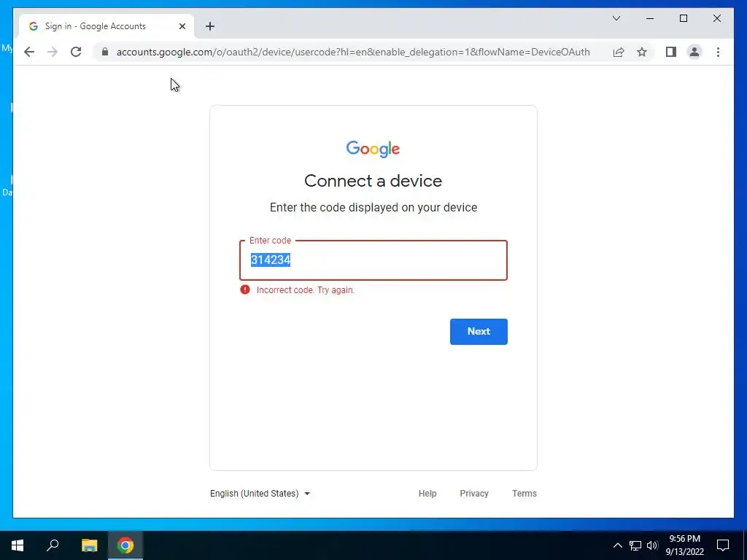This screenshot has height=560, width=747.
Task: Open the Privacy link
Action: point(474,494)
